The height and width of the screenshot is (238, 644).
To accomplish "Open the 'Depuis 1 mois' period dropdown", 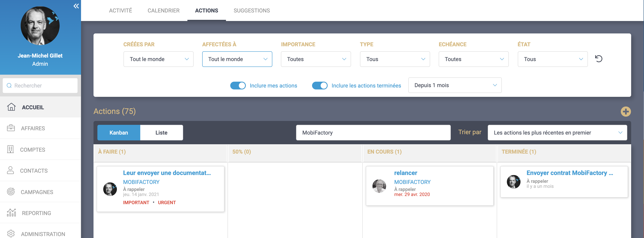I will pos(454,85).
